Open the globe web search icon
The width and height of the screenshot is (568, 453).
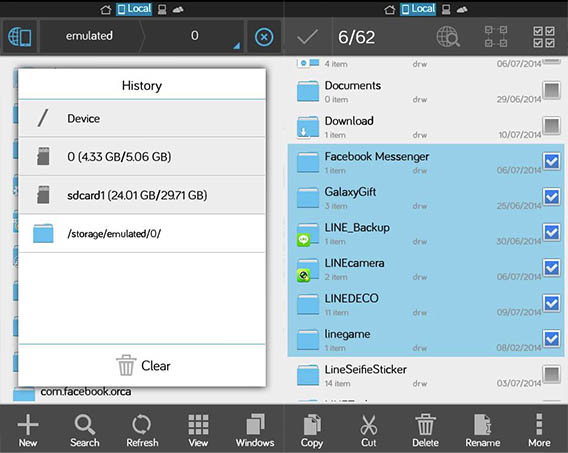click(448, 37)
